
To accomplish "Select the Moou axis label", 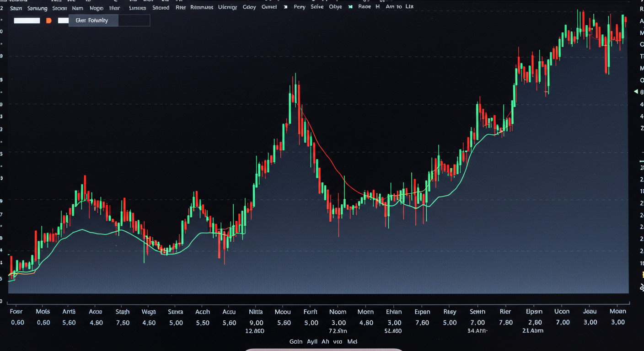I will pyautogui.click(x=283, y=312).
